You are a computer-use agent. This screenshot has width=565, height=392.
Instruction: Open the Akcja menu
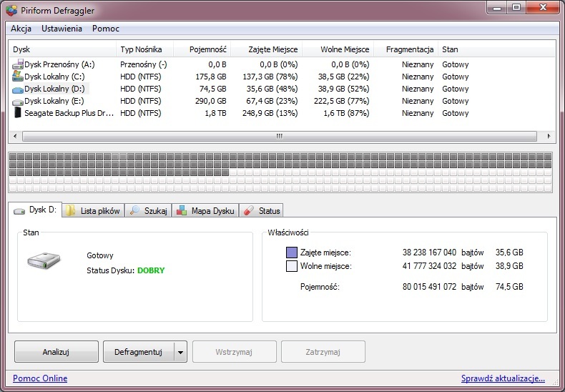pyautogui.click(x=21, y=29)
